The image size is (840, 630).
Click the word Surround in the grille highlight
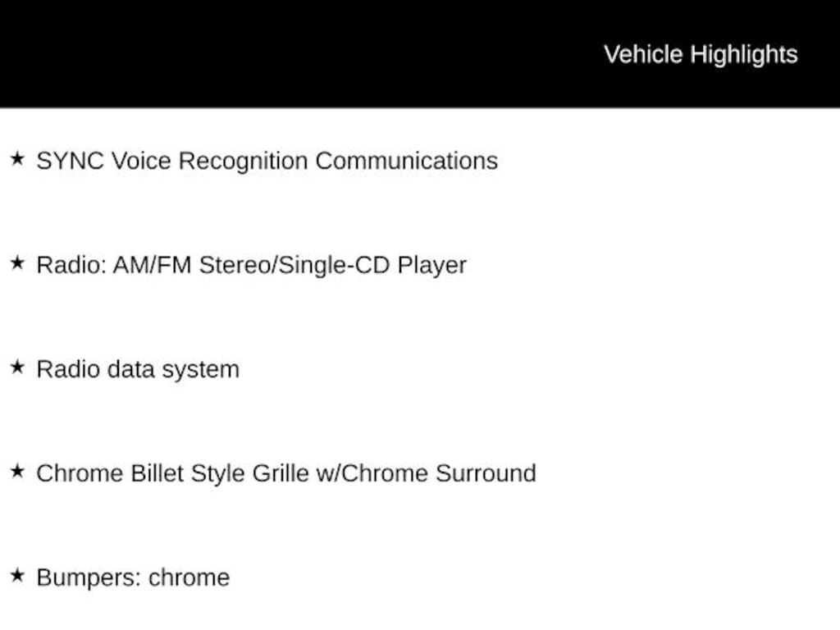486,473
